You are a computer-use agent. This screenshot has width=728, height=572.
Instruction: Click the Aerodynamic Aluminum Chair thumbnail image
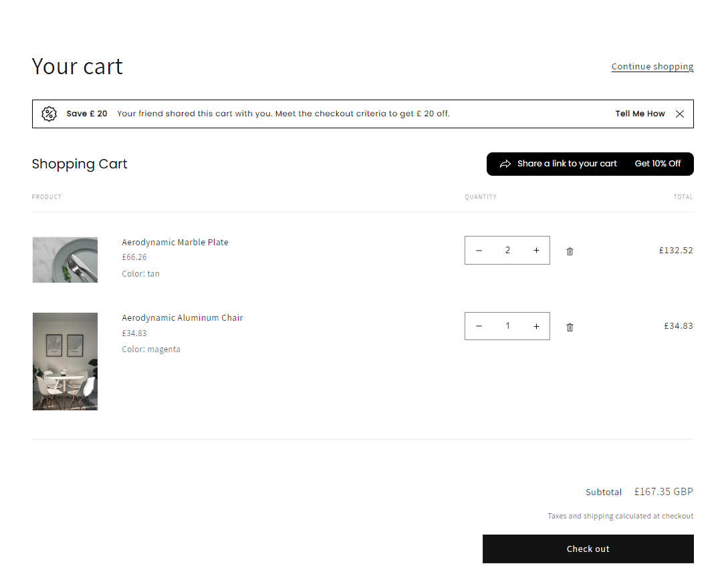tap(65, 361)
